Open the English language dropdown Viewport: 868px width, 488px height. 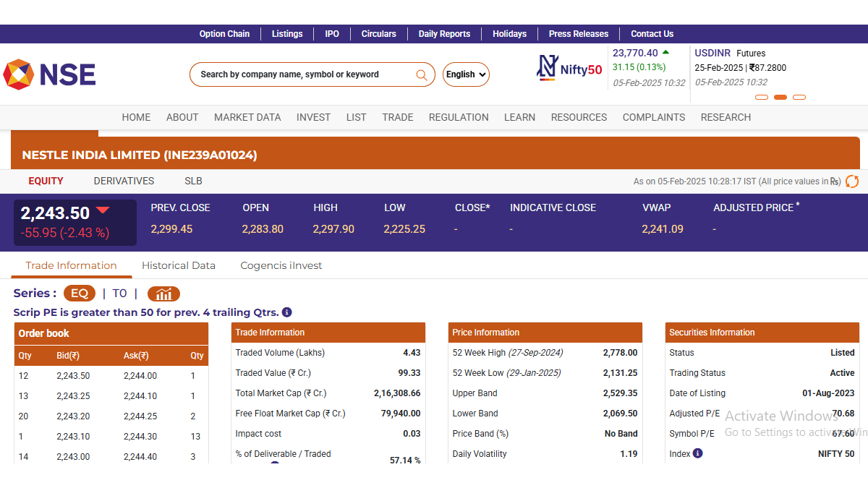466,74
